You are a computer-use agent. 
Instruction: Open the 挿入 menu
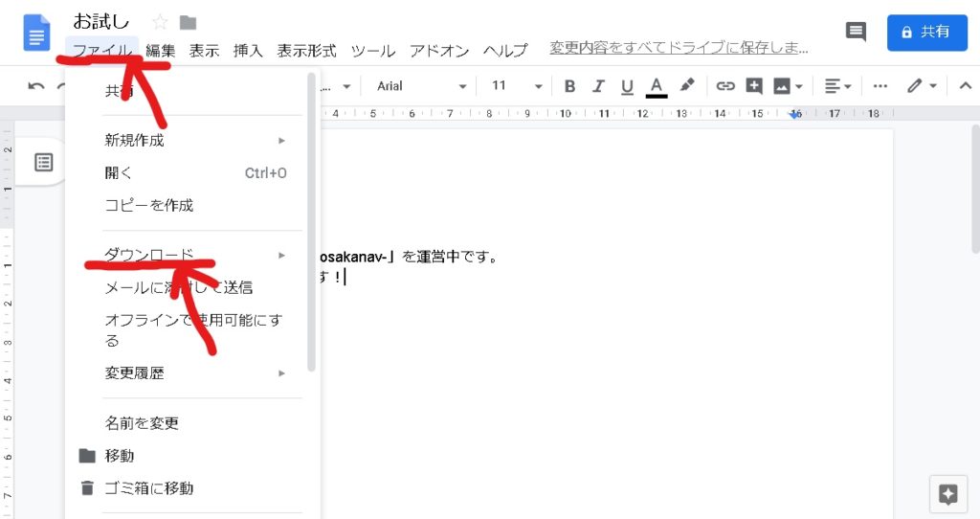pyautogui.click(x=248, y=50)
